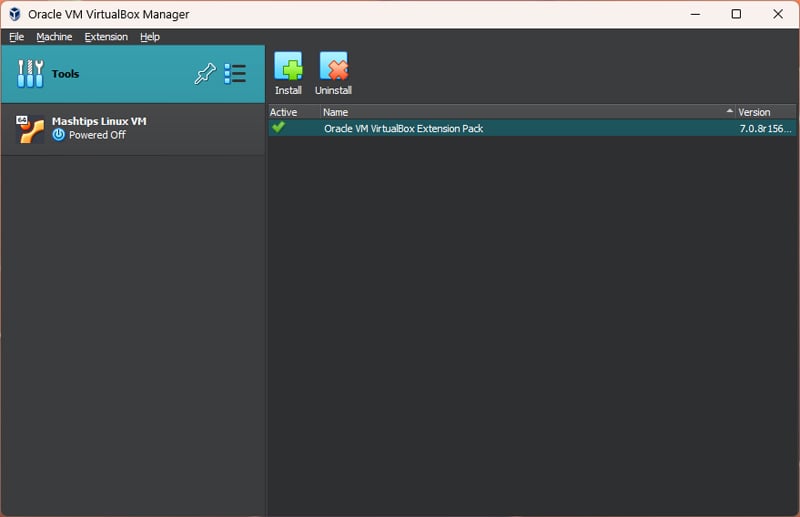Open the Tools list menu icon
This screenshot has height=517, width=800.
235,74
